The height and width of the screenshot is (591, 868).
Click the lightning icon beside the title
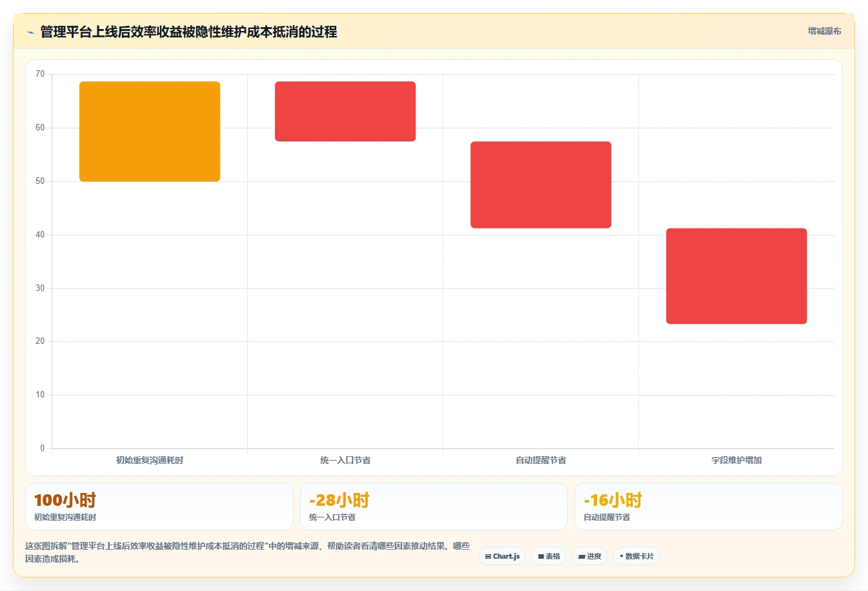coord(30,32)
